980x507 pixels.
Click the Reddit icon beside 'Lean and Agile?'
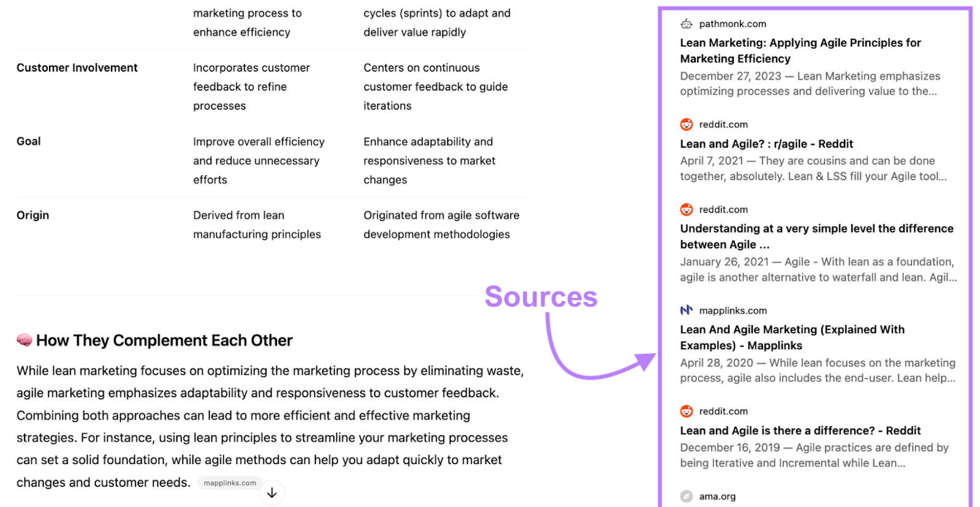pyautogui.click(x=686, y=124)
